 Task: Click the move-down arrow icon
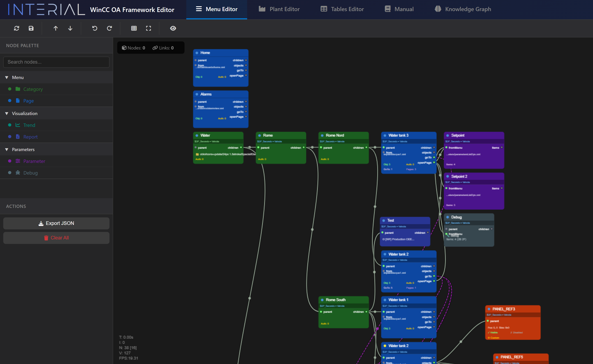coord(70,28)
